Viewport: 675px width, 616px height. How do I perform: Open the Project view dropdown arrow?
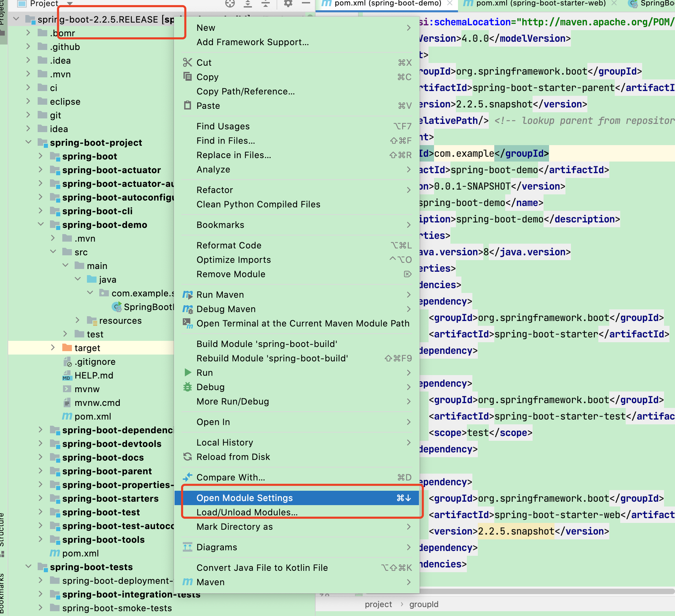click(x=70, y=3)
